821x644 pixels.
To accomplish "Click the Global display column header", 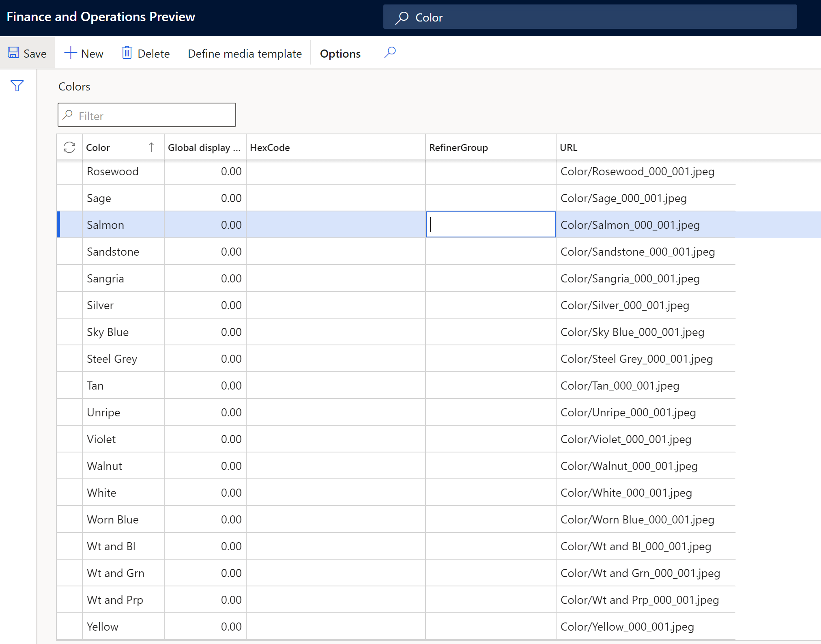I will [x=203, y=146].
